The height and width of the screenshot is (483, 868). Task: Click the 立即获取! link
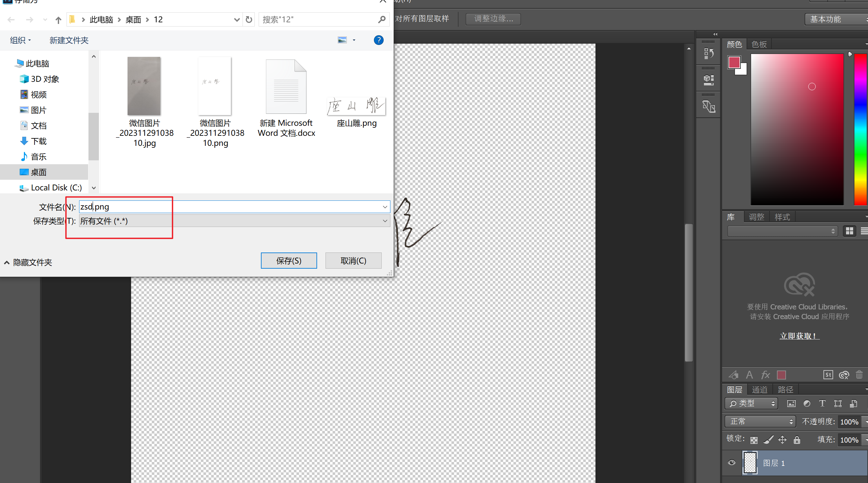799,336
